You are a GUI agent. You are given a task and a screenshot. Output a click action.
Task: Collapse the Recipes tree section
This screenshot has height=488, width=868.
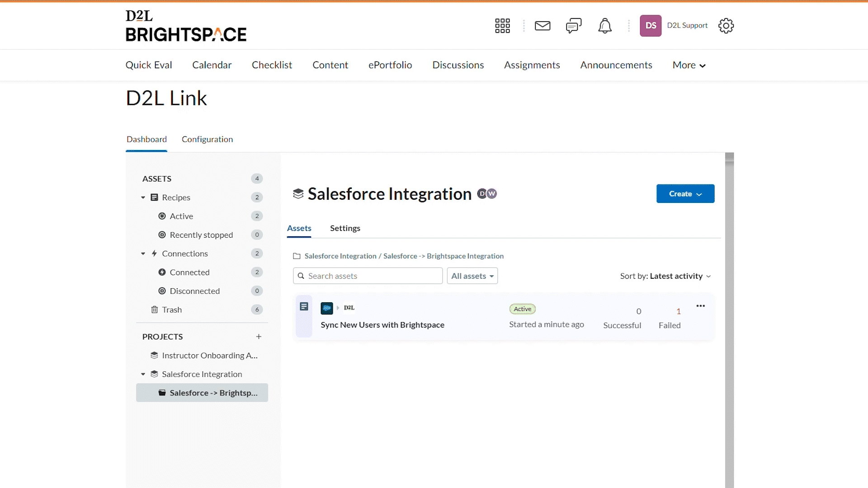click(143, 197)
